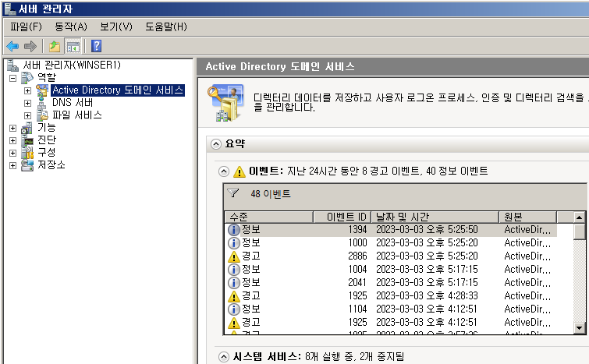Click the Active Directory tree node icon
589x364 pixels.
42,90
